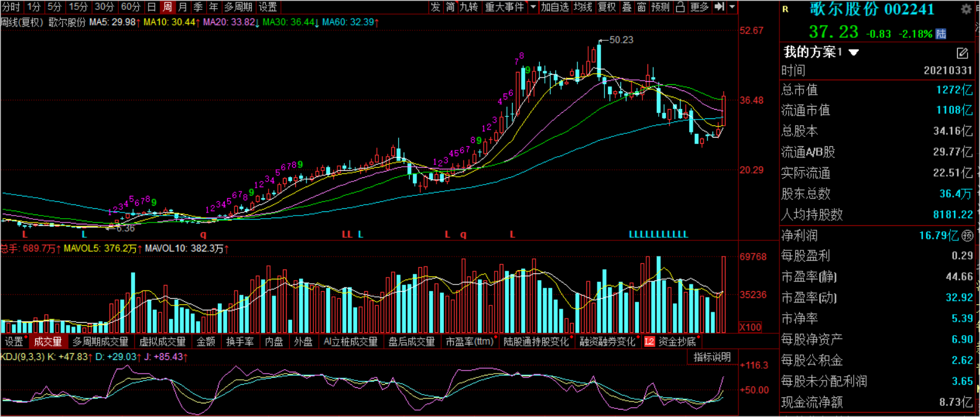The width and height of the screenshot is (980, 417).
Task: Switch to 季 quarterly period
Action: 198,7
